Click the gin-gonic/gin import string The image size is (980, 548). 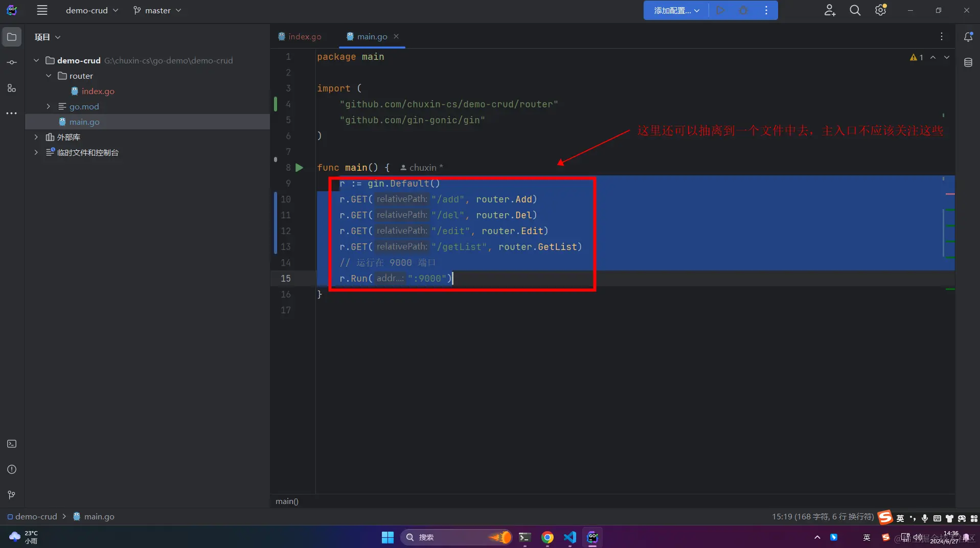point(412,120)
